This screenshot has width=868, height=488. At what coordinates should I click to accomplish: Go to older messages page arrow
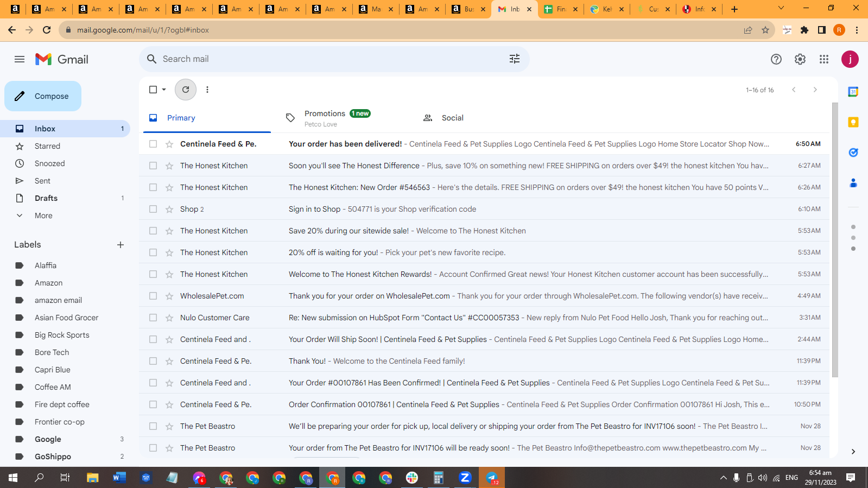(x=815, y=90)
